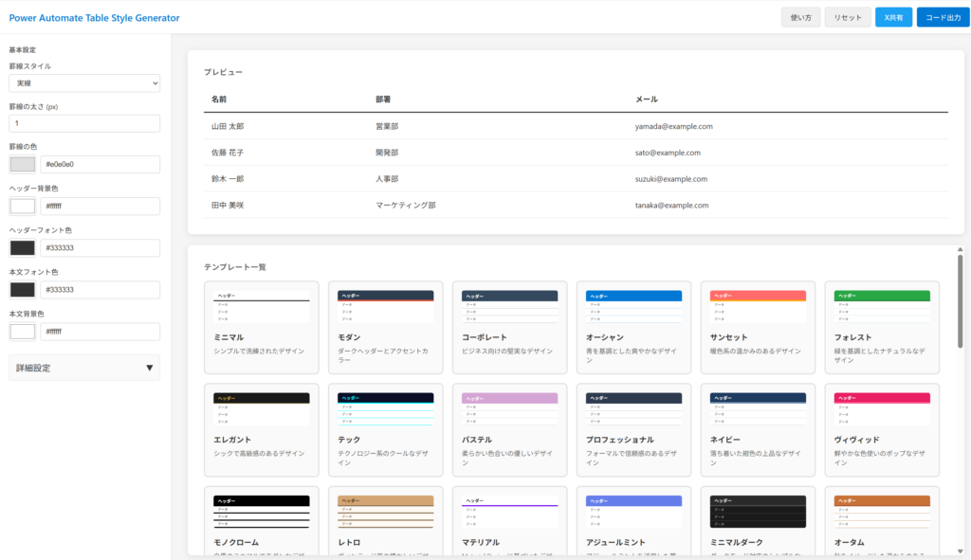
Task: Open the 本文背景色 color picker swatch
Action: pyautogui.click(x=23, y=332)
